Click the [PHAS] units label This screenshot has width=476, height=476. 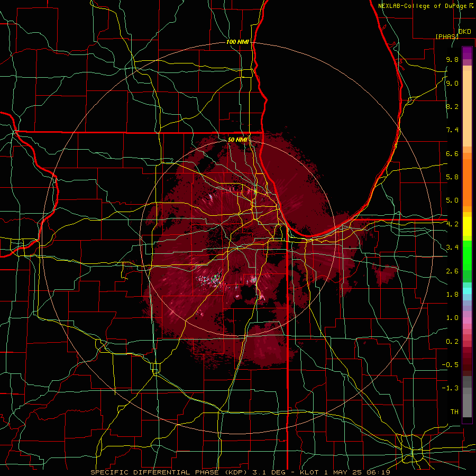447,36
